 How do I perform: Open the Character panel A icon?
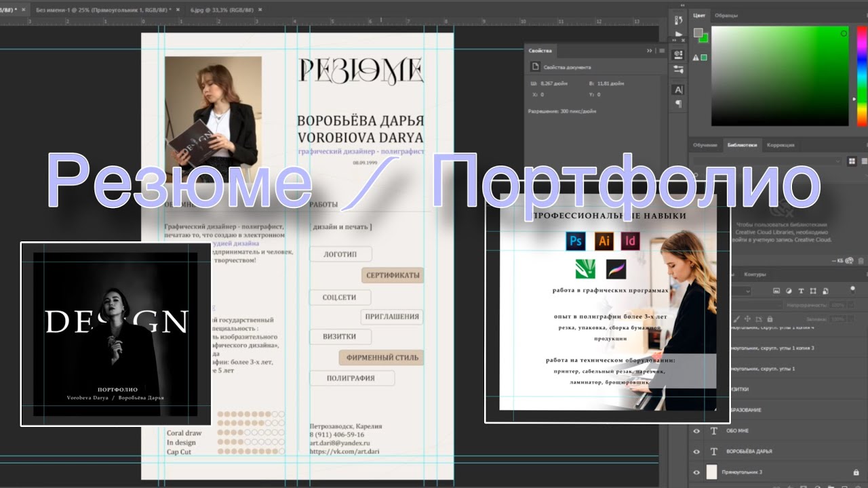pyautogui.click(x=678, y=89)
